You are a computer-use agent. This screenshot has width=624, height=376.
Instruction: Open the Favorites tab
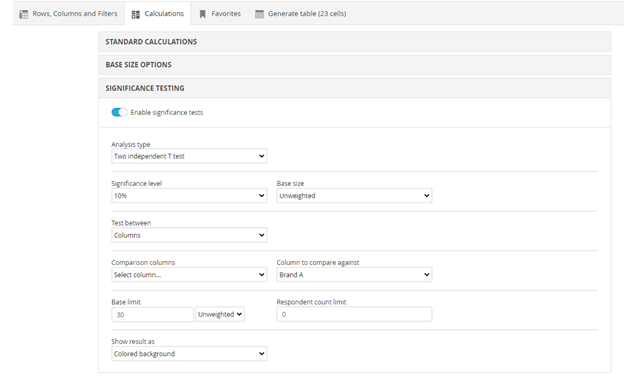(220, 14)
